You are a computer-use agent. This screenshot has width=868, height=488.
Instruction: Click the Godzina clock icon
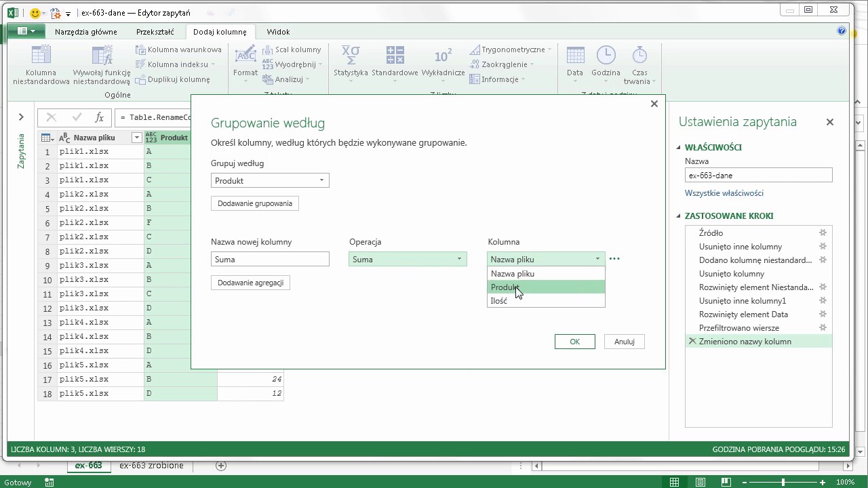(x=606, y=55)
